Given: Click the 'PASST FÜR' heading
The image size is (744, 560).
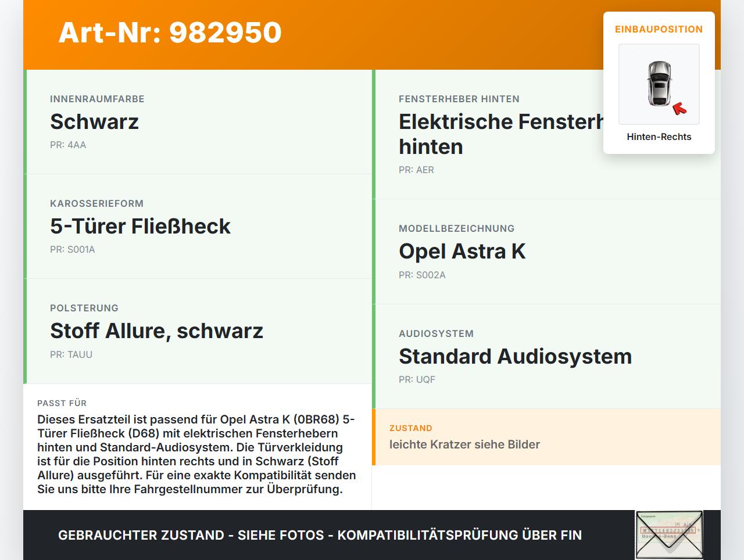Looking at the screenshot, I should (x=62, y=403).
